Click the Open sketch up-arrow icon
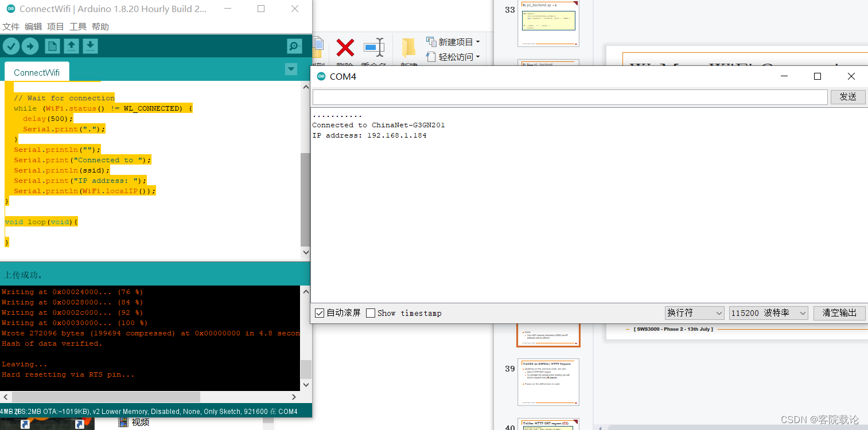This screenshot has width=868, height=430. tap(71, 46)
